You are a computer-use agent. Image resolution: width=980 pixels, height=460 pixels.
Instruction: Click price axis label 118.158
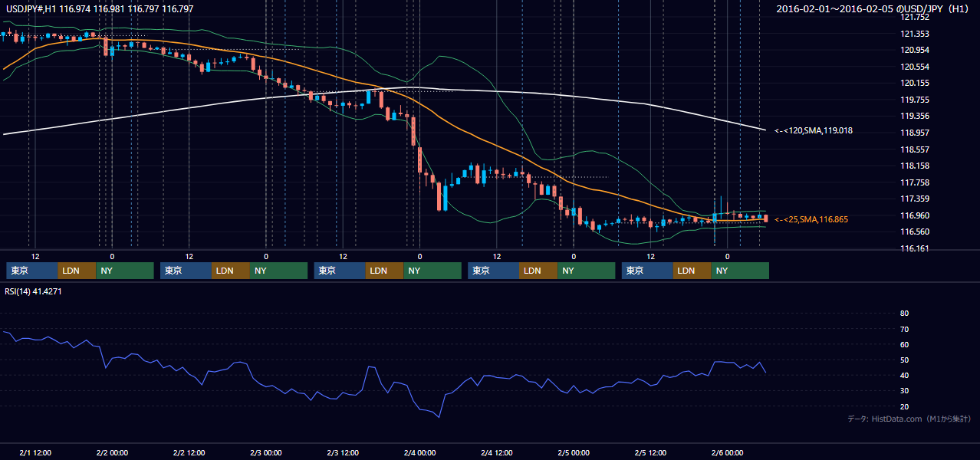tap(914, 166)
